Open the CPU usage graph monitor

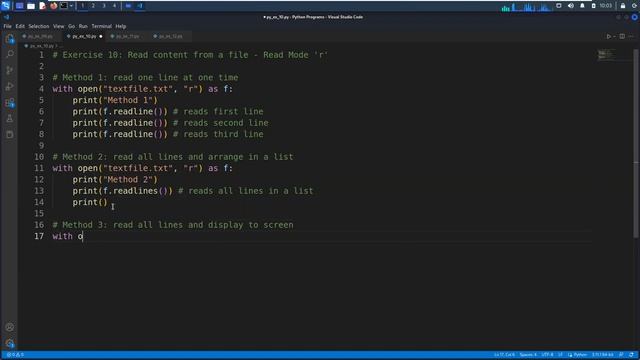coord(527,6)
